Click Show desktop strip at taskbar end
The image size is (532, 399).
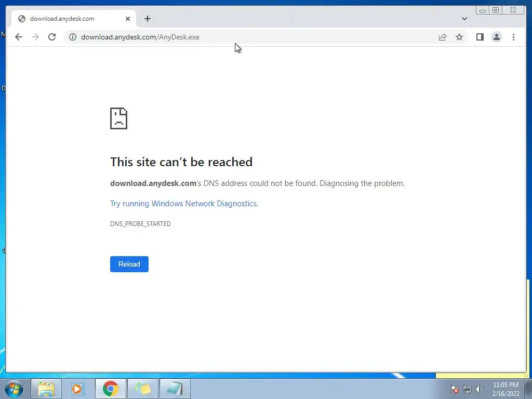[x=528, y=389]
